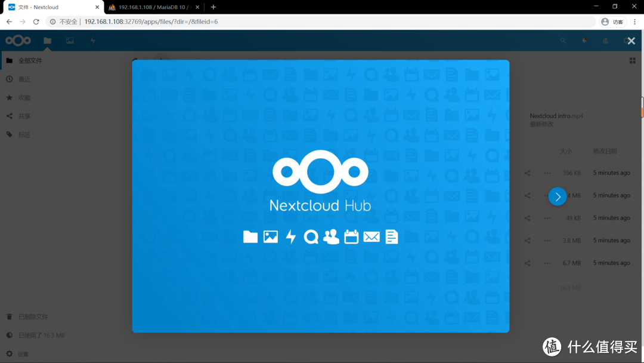Refresh the page with the browser reload icon
The image size is (644, 363).
coord(36,21)
